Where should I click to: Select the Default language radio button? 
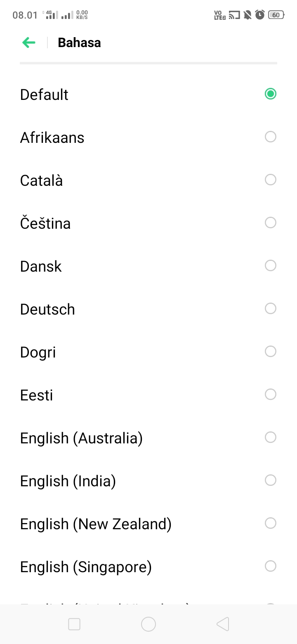pos(270,94)
